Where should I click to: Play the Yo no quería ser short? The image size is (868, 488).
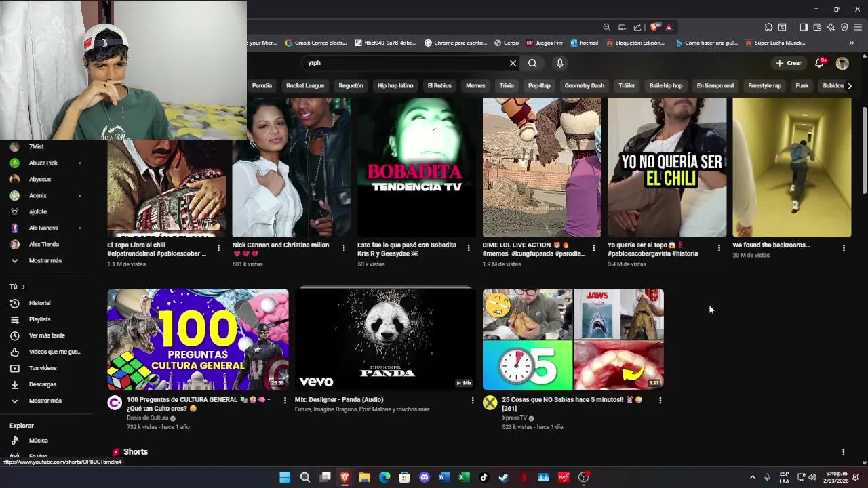click(x=667, y=167)
